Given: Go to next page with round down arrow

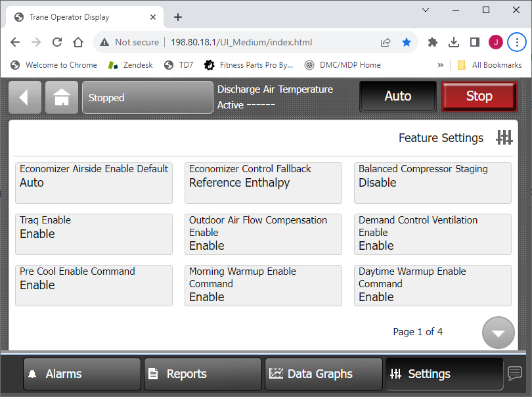Looking at the screenshot, I should tap(498, 333).
